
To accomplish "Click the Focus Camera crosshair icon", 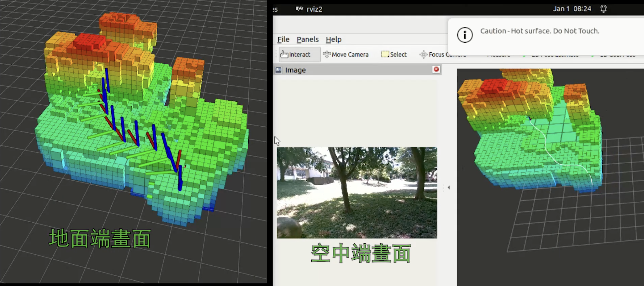I will [423, 55].
